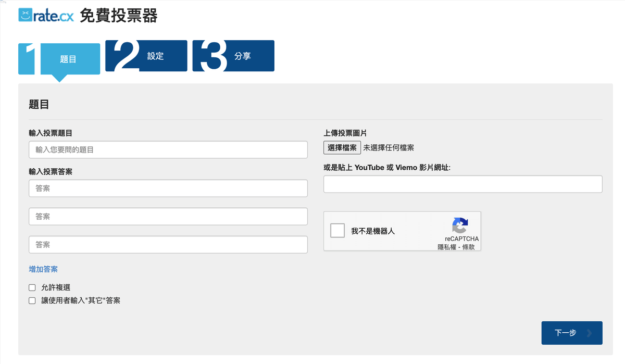
Task: Click the first 答案 answer field
Action: (x=168, y=189)
